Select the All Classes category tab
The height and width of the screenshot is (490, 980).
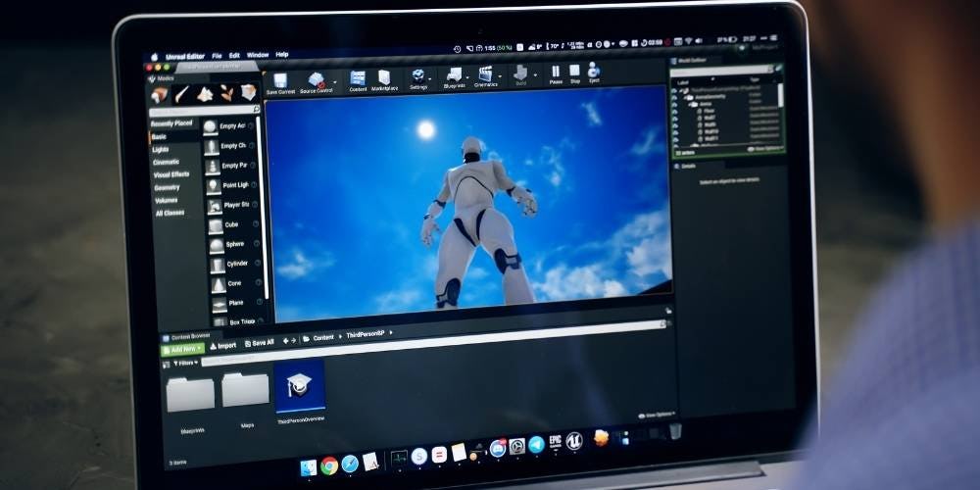click(170, 213)
